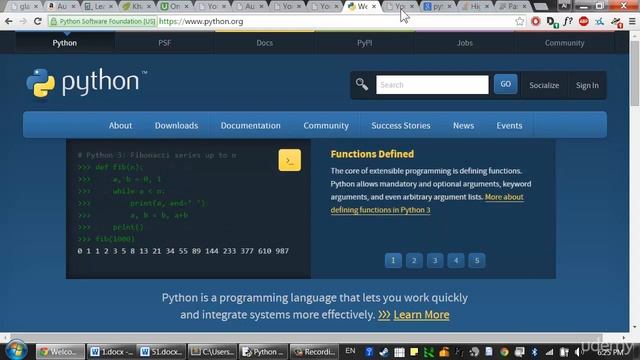This screenshot has width=640, height=360.
Task: Click the network signal tray icon
Action: coord(549,352)
